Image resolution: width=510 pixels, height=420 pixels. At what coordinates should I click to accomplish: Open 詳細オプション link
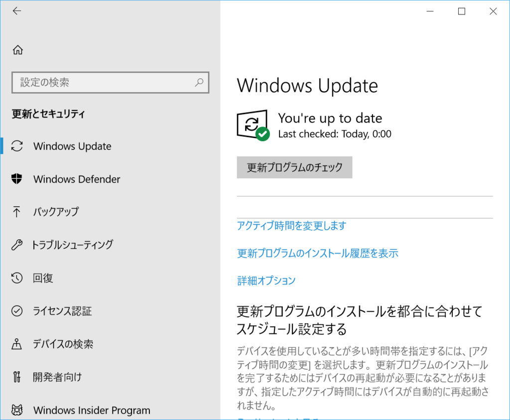(x=266, y=280)
